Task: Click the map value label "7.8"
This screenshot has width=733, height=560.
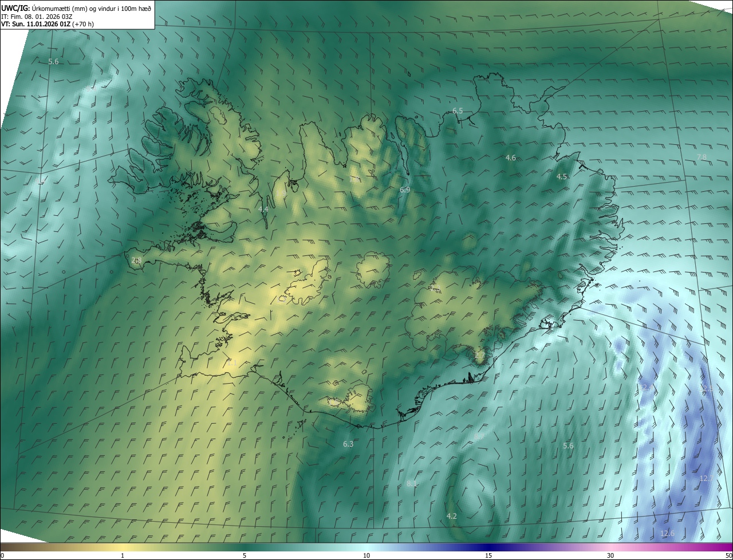Action: [702, 157]
